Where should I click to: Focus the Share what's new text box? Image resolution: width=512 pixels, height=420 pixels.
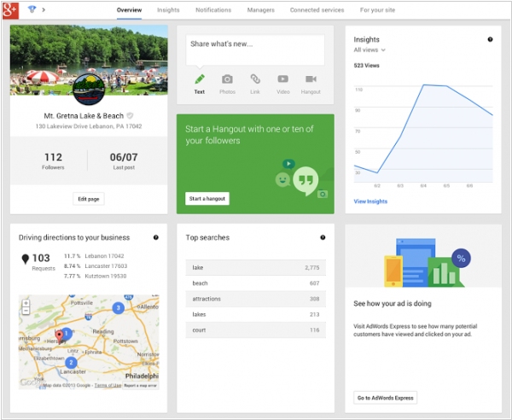point(255,50)
